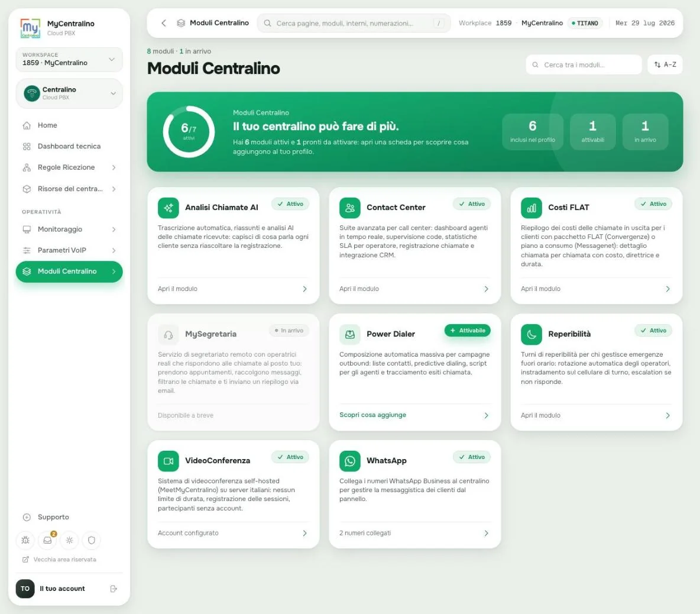Screen dimensions: 700x614
Task: Click the MyCentralino logo in the sidebar
Action: [x=30, y=28]
